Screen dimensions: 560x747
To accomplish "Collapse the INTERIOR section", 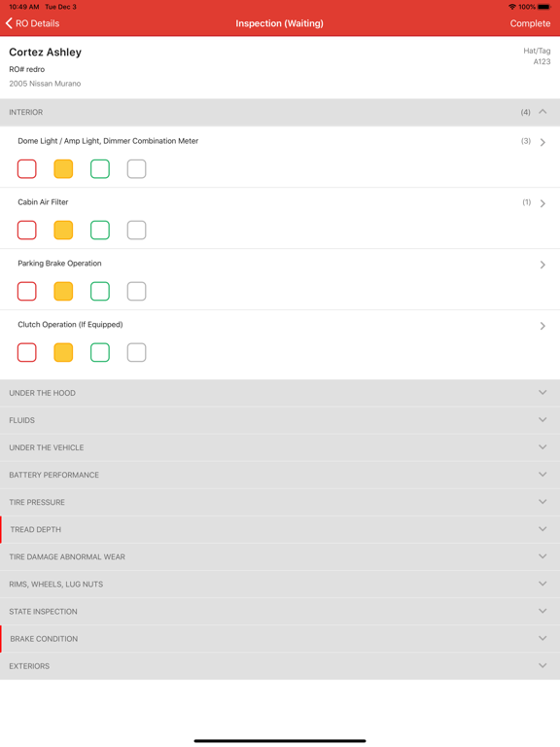I will (280, 113).
